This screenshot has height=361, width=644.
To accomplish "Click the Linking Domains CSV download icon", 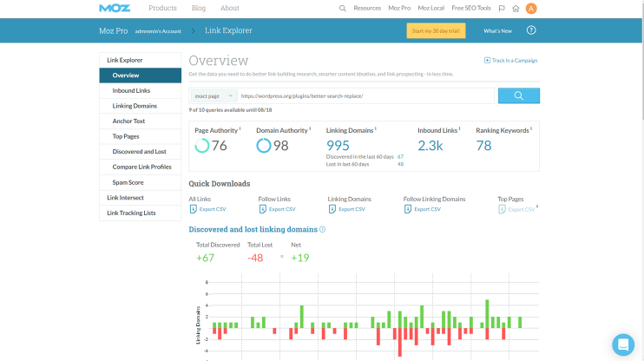I will tap(332, 209).
